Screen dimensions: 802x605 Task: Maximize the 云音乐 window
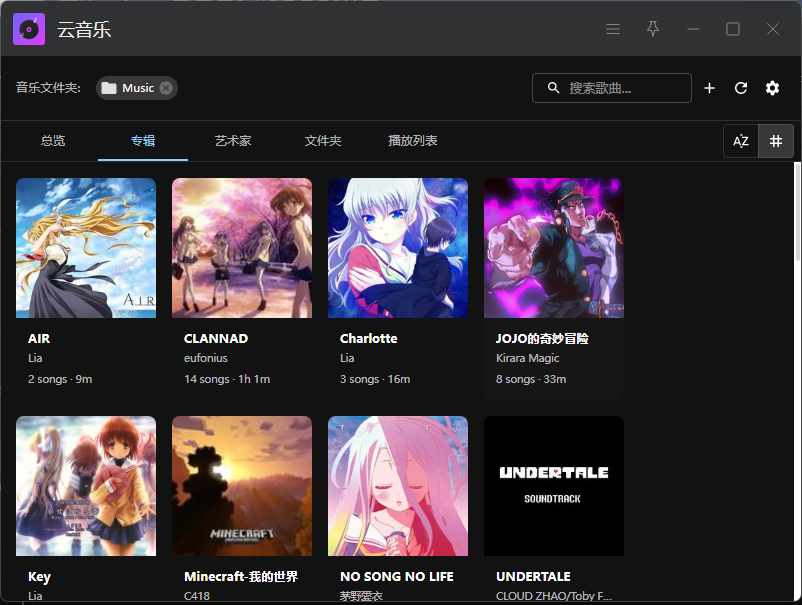click(733, 29)
